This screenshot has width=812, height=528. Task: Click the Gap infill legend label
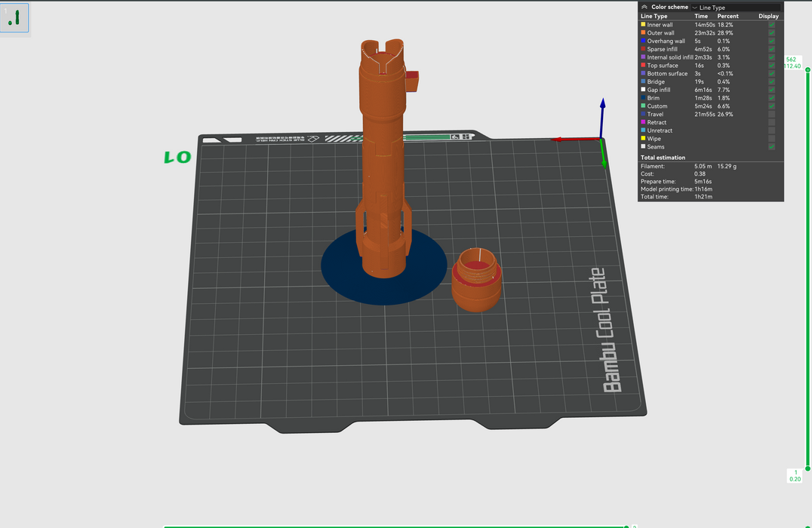click(658, 90)
